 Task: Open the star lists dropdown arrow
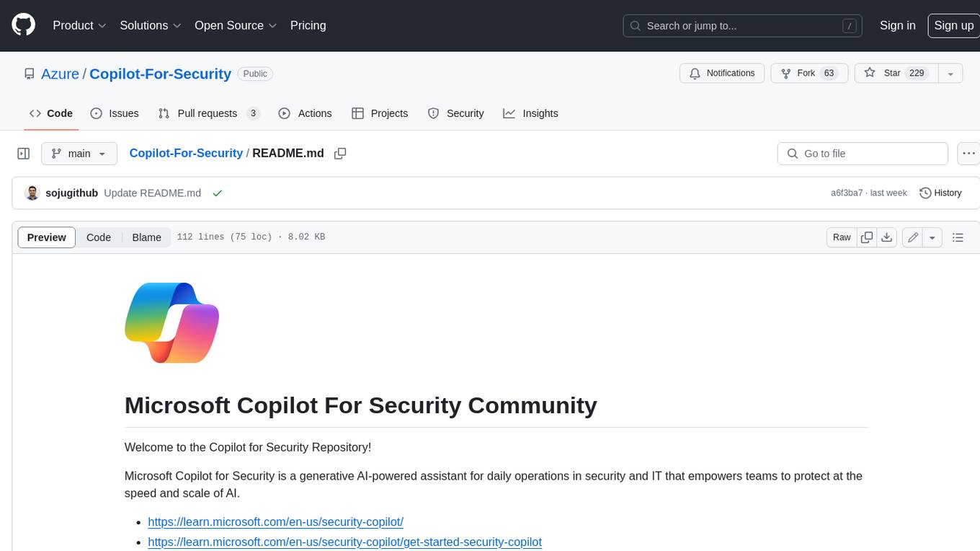click(950, 74)
